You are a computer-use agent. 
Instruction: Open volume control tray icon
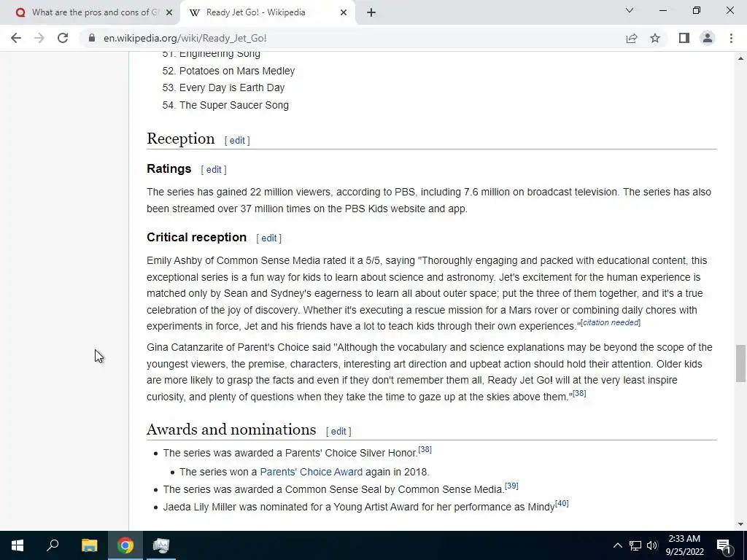[x=652, y=545]
